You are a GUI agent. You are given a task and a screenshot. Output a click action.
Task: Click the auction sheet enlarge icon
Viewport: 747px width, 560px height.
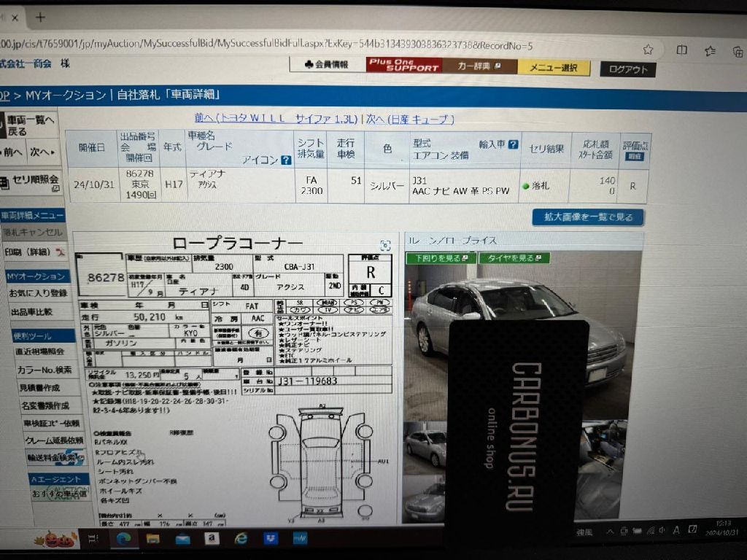pos(385,246)
